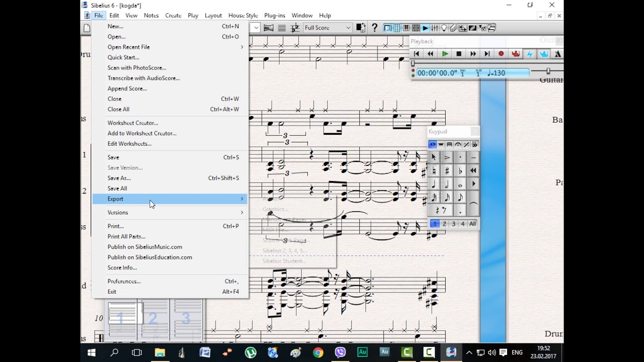Viewport: 644px width, 362px height.
Task: Toggle the Mixer window toolbar icon
Action: (435, 28)
